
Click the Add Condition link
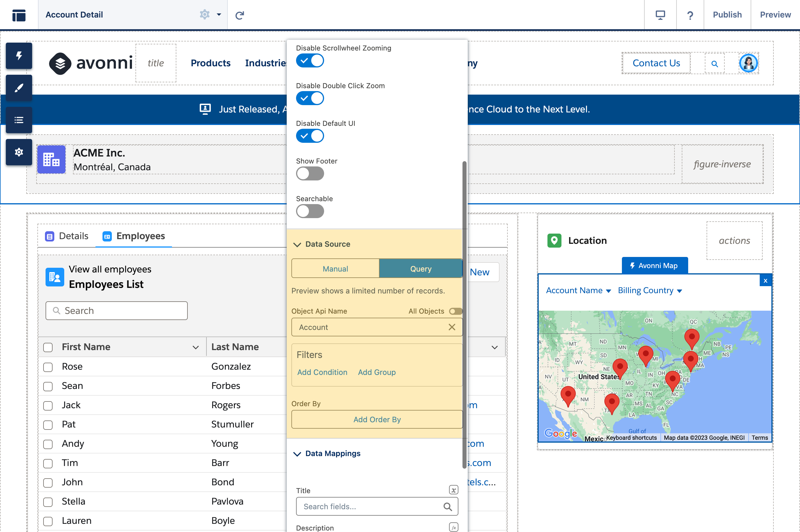[322, 372]
